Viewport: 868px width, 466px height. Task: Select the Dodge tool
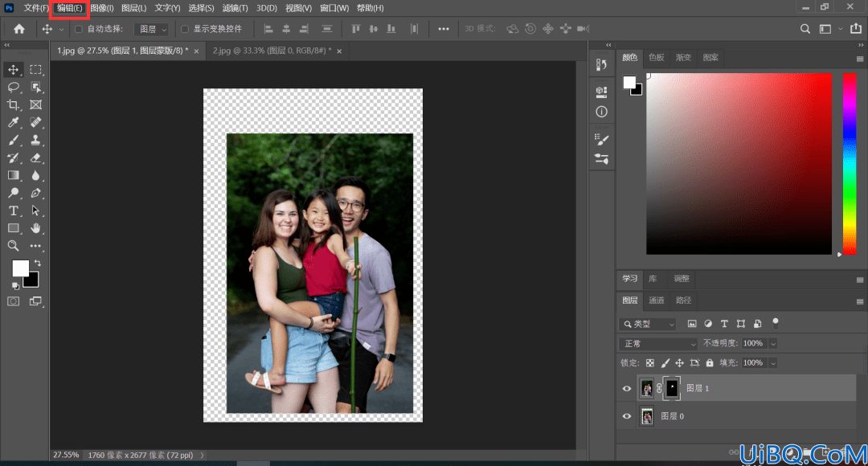(14, 193)
